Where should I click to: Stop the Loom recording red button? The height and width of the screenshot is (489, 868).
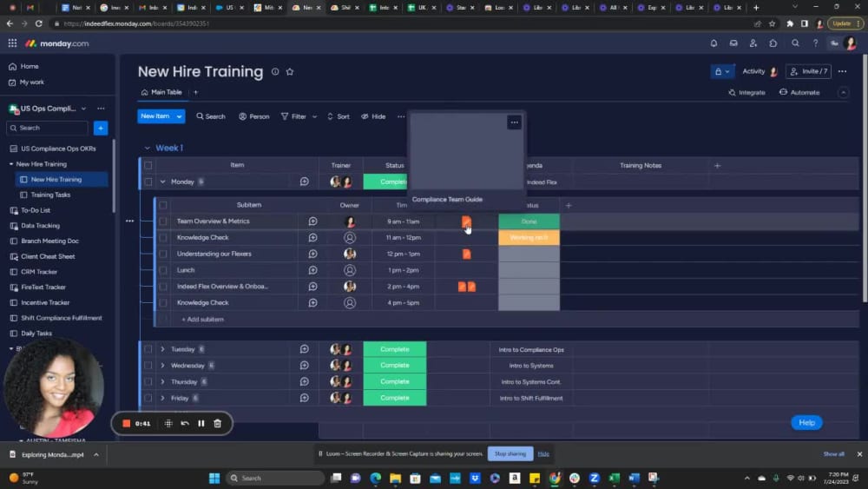(126, 424)
